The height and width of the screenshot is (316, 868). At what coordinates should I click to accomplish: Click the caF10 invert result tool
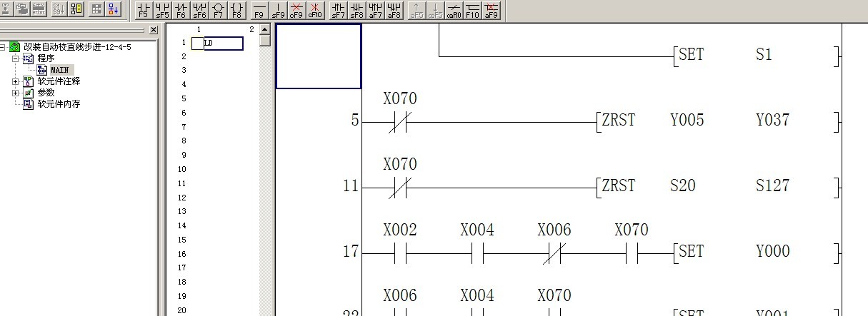454,10
